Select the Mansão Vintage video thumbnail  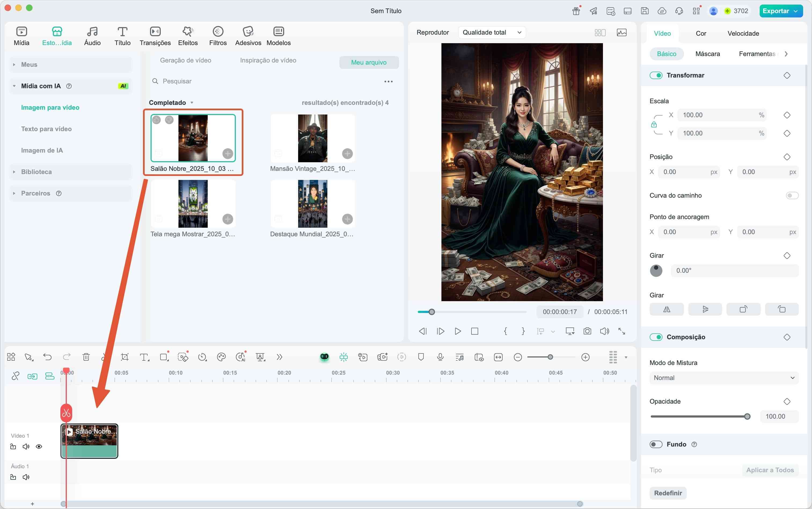pyautogui.click(x=312, y=138)
